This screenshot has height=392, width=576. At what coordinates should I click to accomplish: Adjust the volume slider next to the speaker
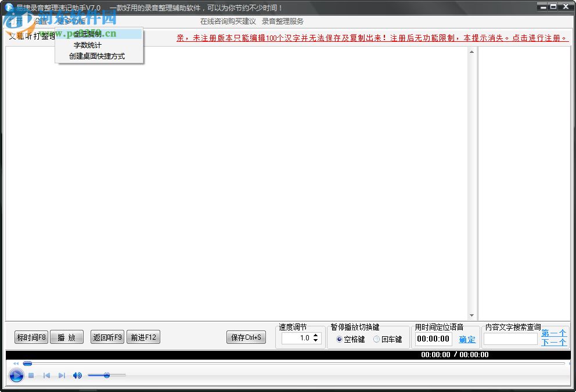(107, 376)
